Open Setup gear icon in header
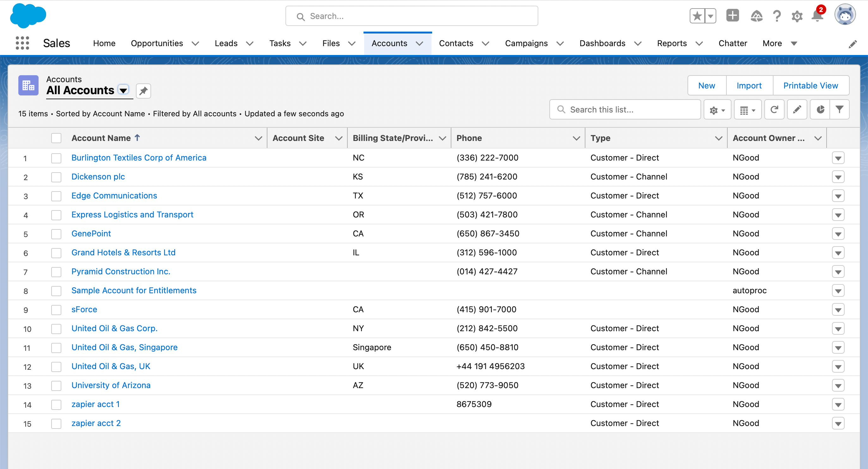This screenshot has width=868, height=469. pos(797,16)
